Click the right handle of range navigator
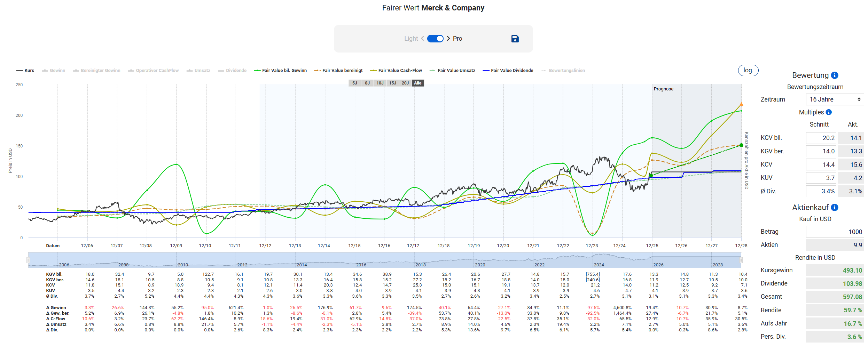The image size is (868, 346). (741, 260)
